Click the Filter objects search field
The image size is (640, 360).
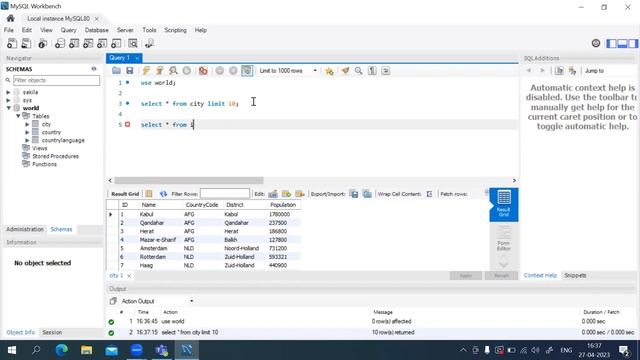[x=56, y=80]
